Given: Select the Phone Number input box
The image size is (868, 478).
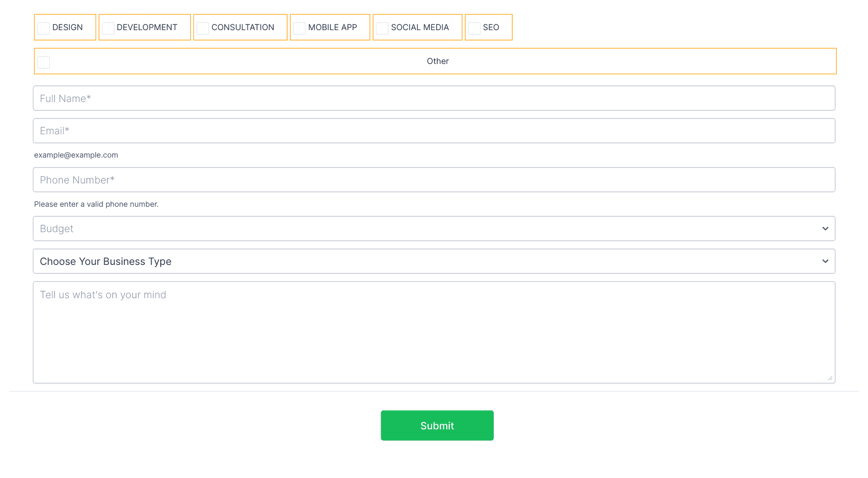Looking at the screenshot, I should pos(433,180).
